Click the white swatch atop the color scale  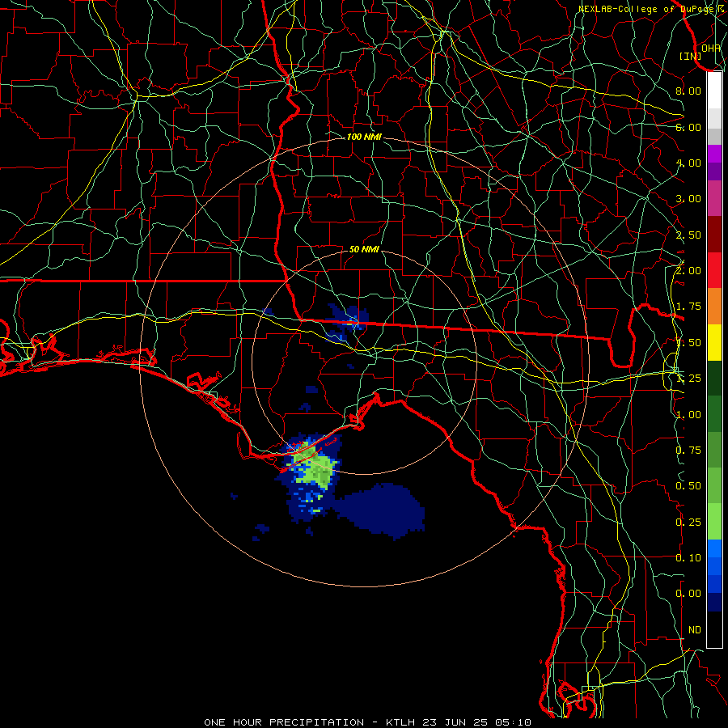pyautogui.click(x=714, y=90)
